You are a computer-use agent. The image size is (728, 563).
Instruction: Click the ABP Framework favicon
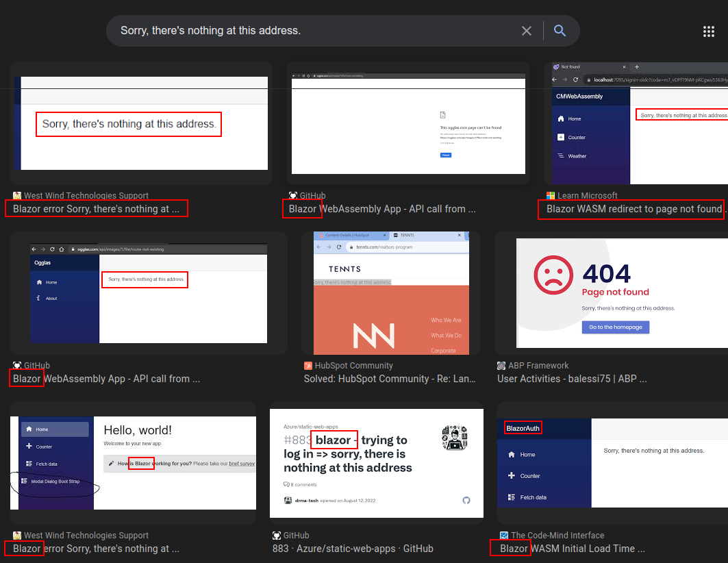501,366
